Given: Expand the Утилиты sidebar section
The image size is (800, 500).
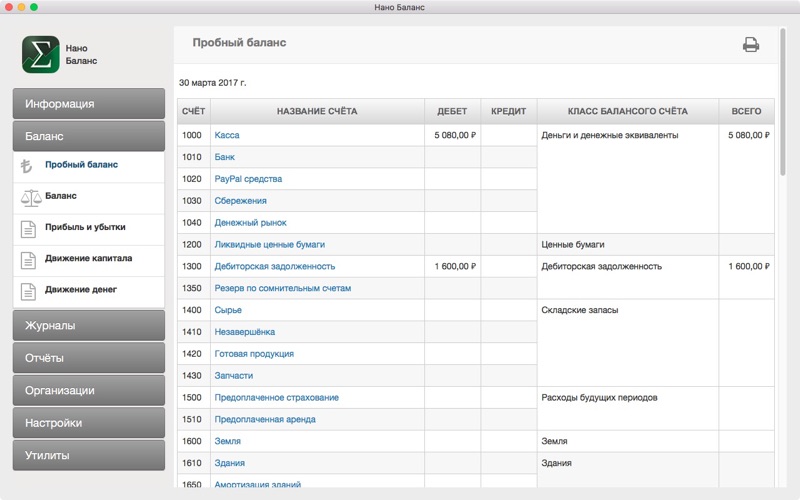Looking at the screenshot, I should click(89, 455).
